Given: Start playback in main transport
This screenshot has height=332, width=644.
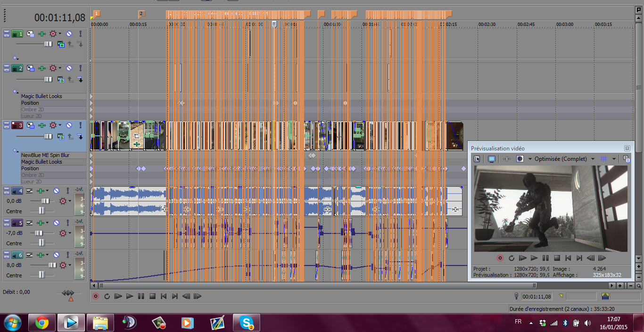Looking at the screenshot, I should pyautogui.click(x=130, y=296).
